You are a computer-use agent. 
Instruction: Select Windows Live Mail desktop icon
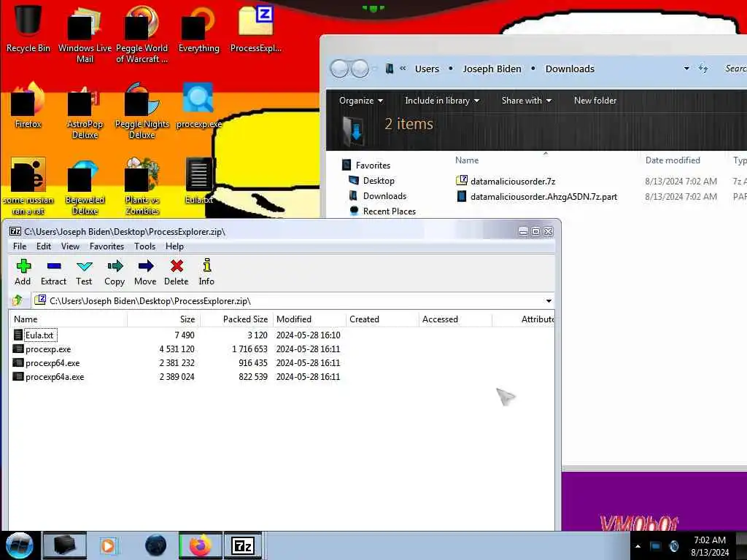coord(85,35)
